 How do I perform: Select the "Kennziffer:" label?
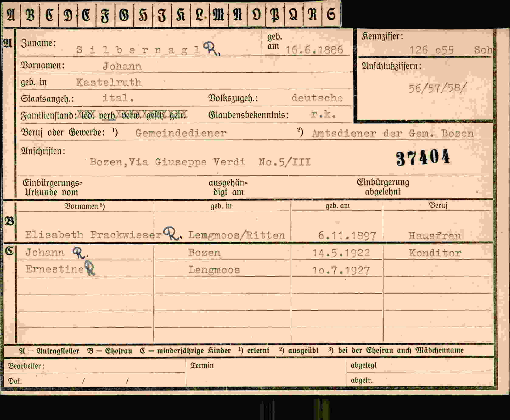tap(382, 36)
